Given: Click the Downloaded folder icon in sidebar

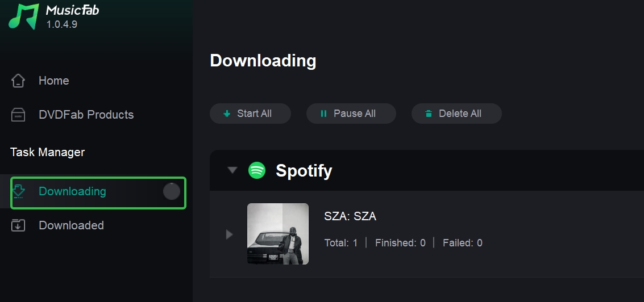Looking at the screenshot, I should click(x=18, y=225).
